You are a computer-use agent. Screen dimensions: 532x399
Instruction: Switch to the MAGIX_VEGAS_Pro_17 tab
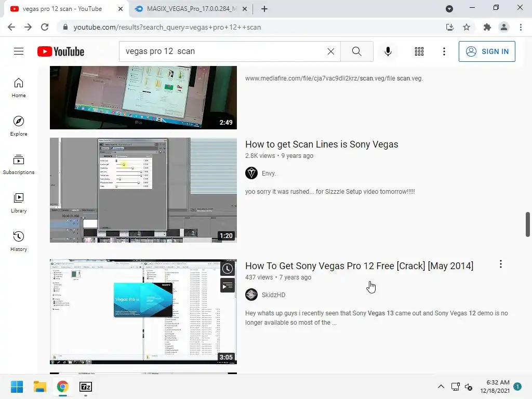point(190,9)
